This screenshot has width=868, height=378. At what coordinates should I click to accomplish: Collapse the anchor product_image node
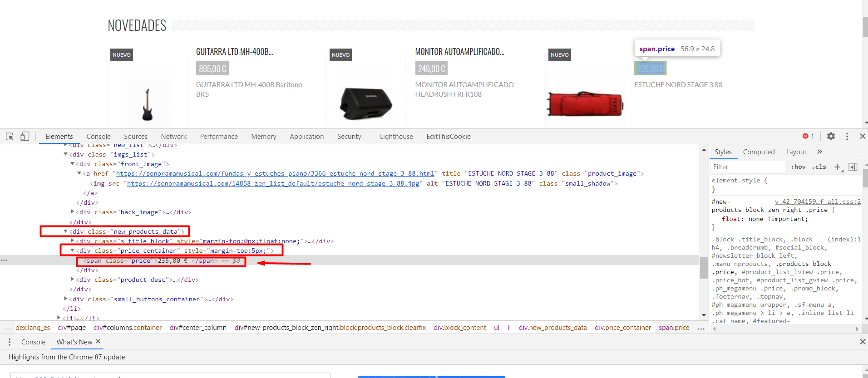(x=79, y=173)
